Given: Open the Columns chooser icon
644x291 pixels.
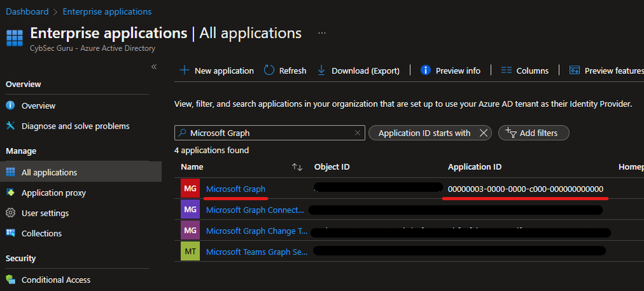Looking at the screenshot, I should coord(506,71).
